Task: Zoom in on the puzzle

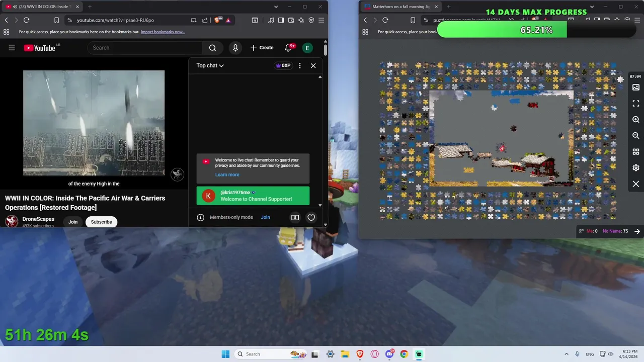Action: [636, 120]
